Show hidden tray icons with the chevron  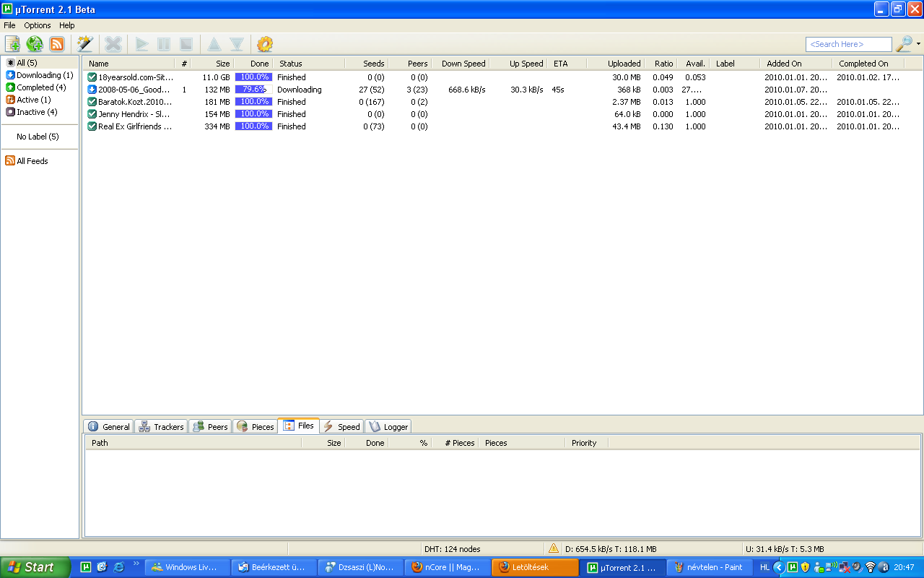(x=779, y=567)
